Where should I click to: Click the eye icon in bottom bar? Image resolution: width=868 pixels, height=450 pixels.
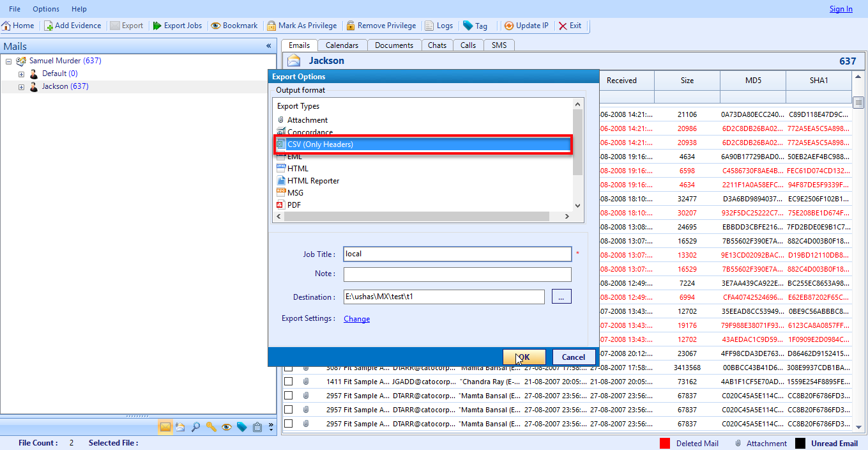click(226, 427)
